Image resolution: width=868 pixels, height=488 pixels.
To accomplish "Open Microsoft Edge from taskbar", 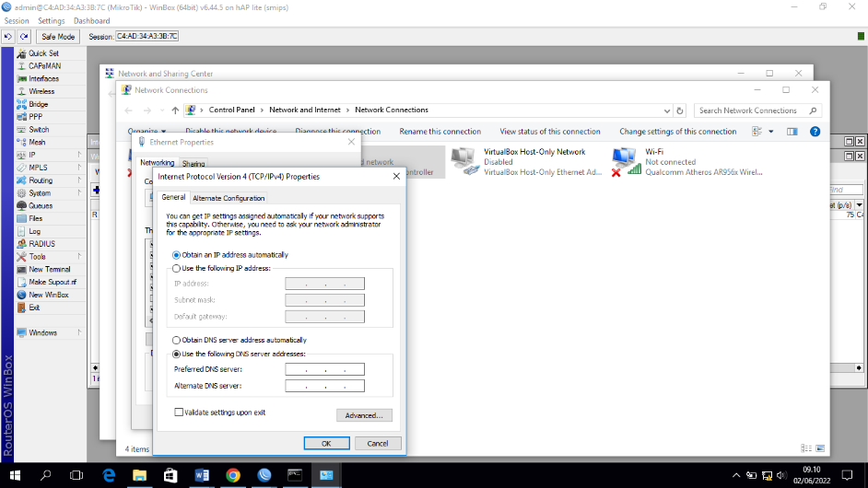I will [x=109, y=475].
